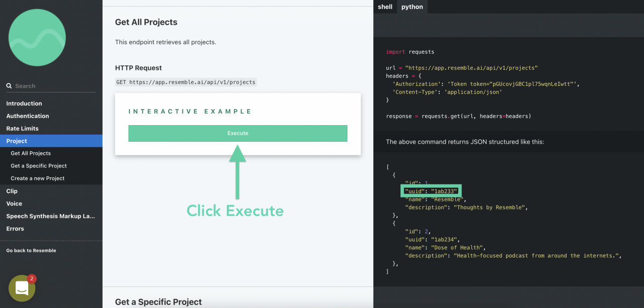Click the red notification badge on the chat bubble
The image size is (644, 308).
click(x=31, y=278)
